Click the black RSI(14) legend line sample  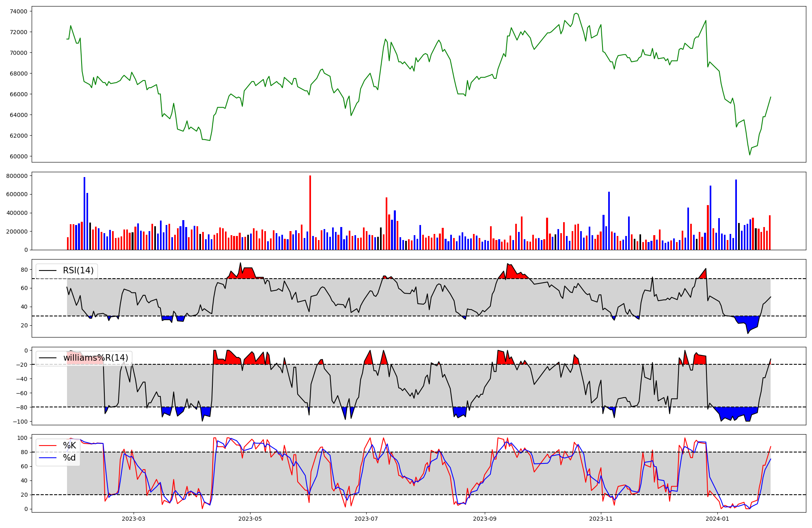click(48, 270)
